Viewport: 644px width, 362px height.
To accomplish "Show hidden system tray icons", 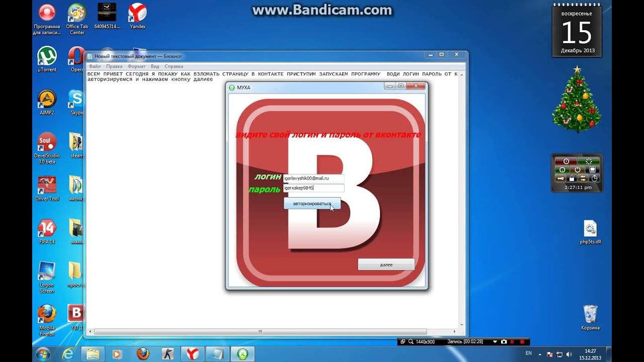I will pos(540,354).
